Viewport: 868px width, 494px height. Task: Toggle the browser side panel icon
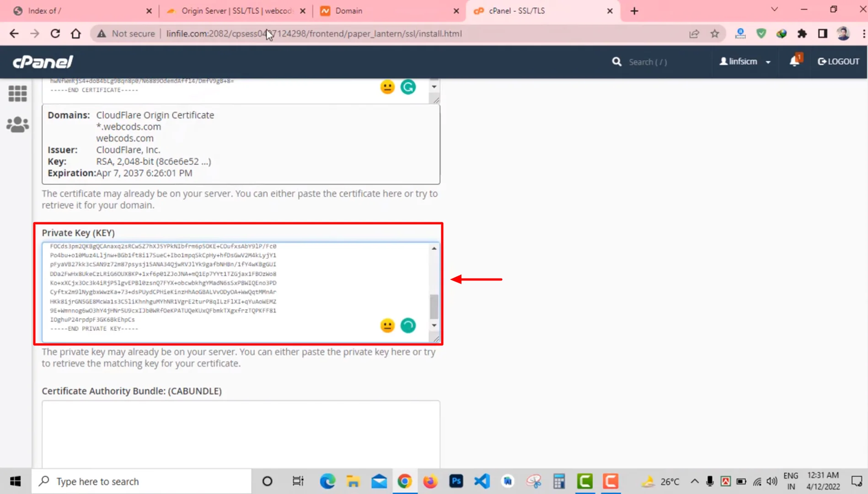click(x=822, y=33)
